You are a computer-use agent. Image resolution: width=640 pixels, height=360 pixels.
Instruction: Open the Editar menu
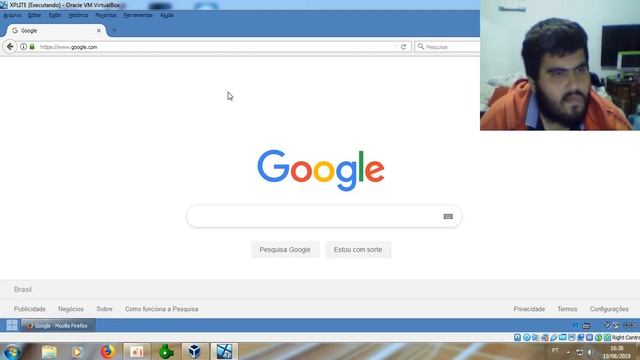tap(35, 15)
